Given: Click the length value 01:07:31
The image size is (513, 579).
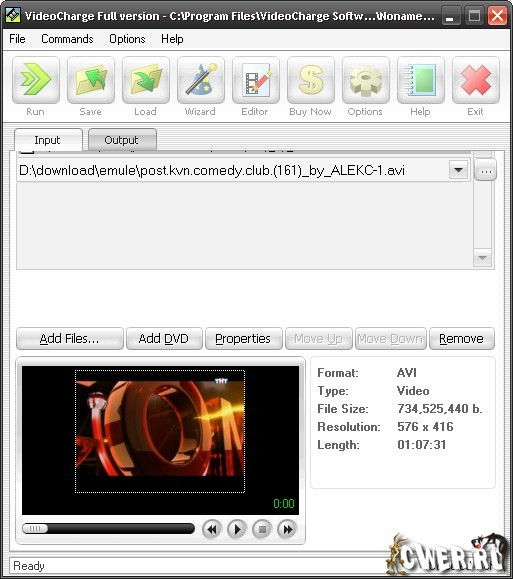Looking at the screenshot, I should pyautogui.click(x=421, y=445).
